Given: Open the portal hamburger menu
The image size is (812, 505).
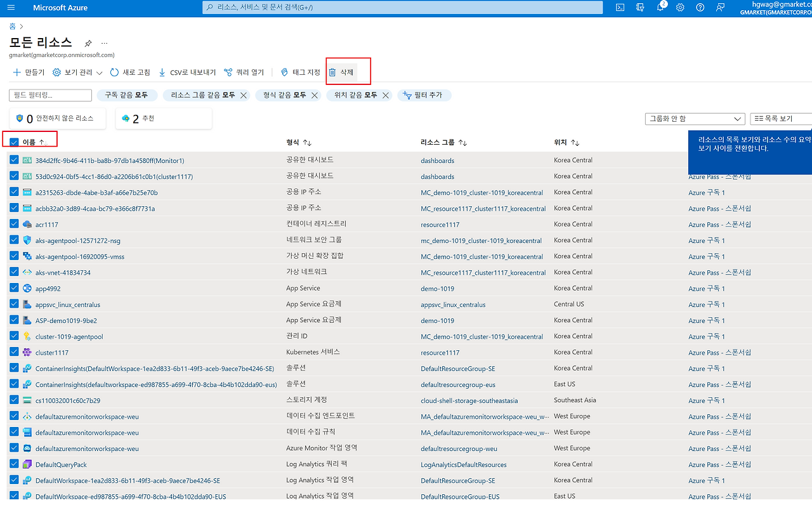Looking at the screenshot, I should (x=10, y=8).
